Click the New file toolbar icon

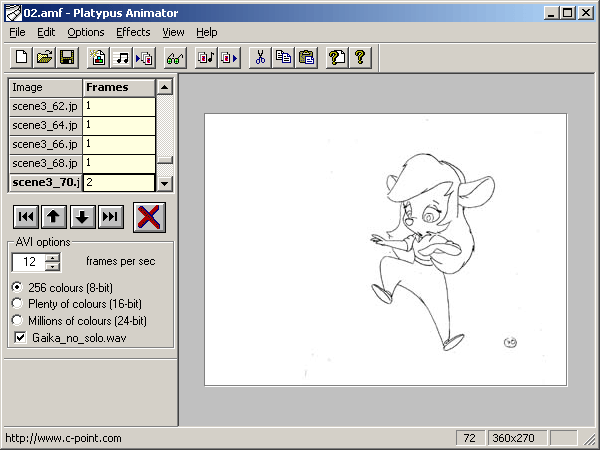21,58
